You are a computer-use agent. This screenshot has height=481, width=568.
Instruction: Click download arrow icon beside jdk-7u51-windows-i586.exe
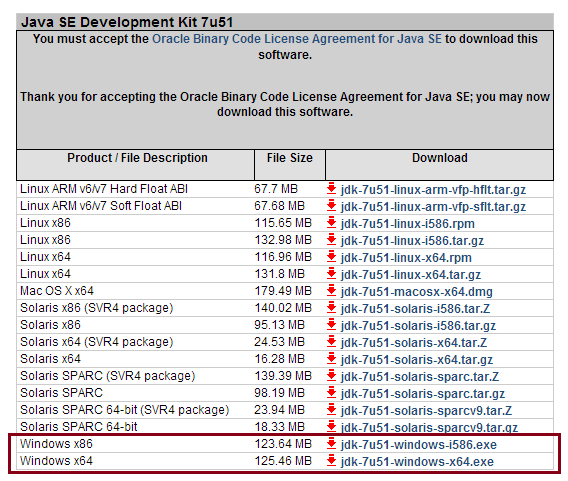tap(331, 444)
